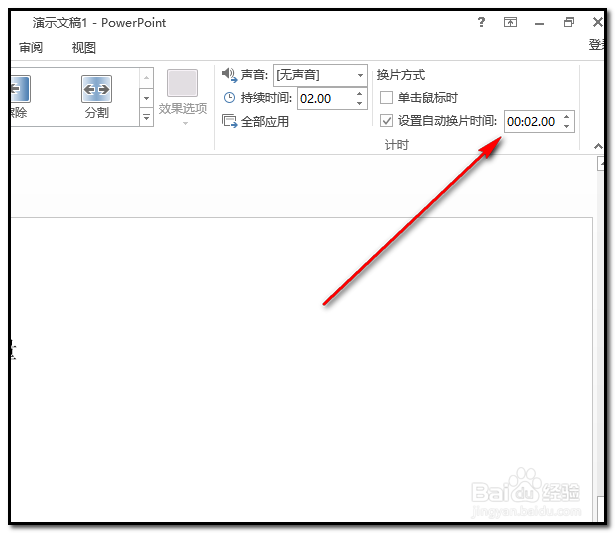The width and height of the screenshot is (615, 533).
Task: Apply transition to all via 全部应用
Action: (x=255, y=121)
